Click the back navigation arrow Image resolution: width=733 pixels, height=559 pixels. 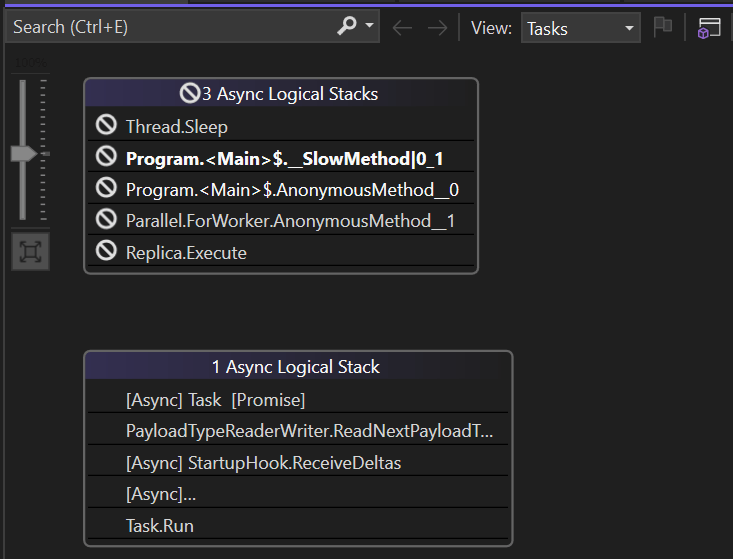(x=403, y=28)
